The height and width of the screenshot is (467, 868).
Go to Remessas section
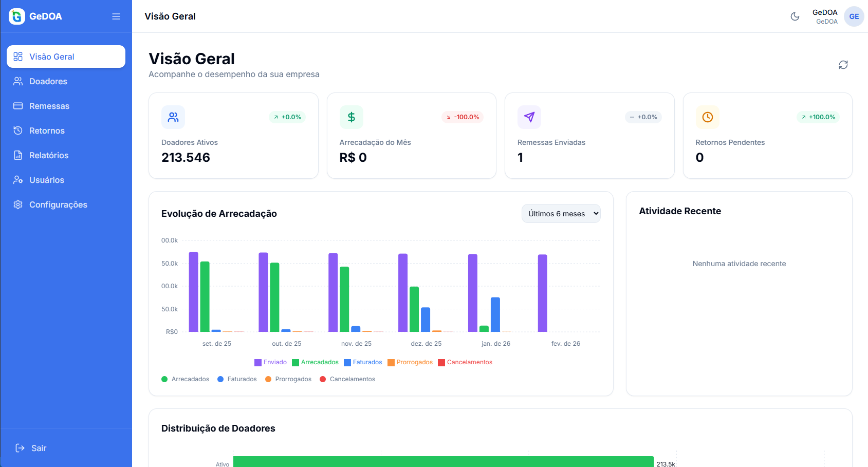coord(49,106)
